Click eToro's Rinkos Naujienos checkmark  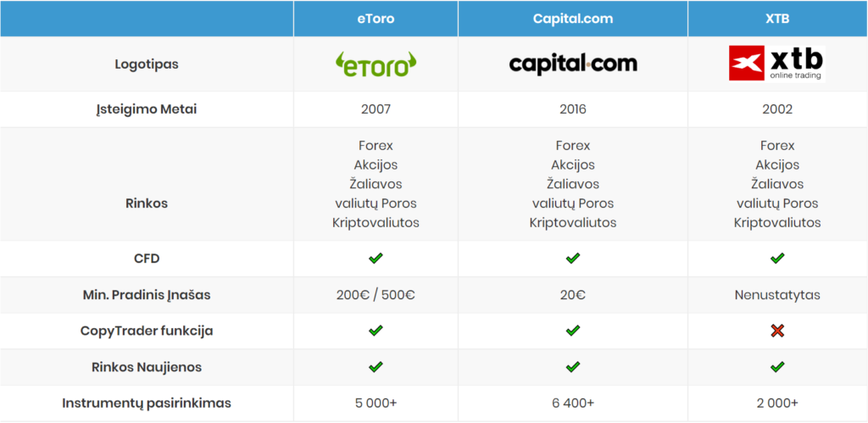376,366
